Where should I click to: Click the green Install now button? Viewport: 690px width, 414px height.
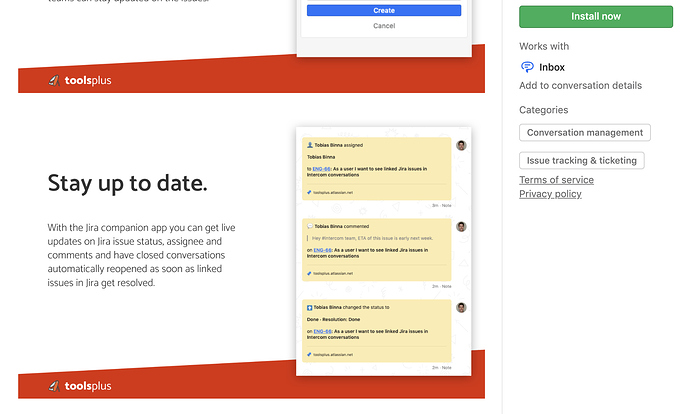(x=596, y=17)
